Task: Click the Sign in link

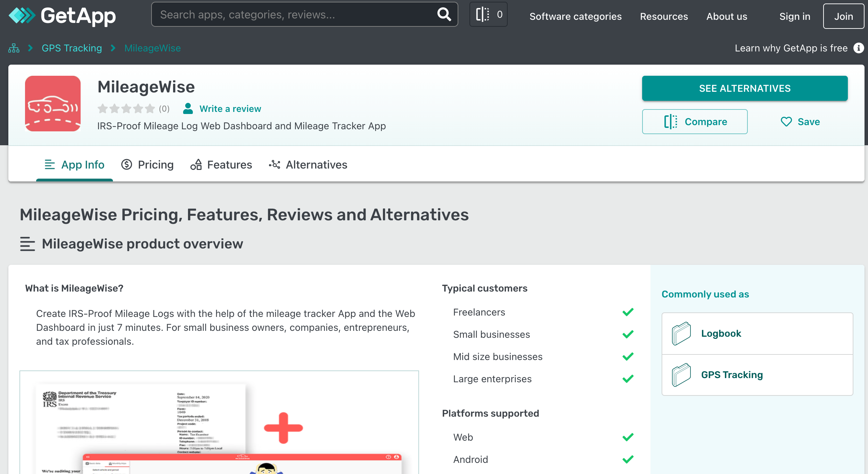Action: pyautogui.click(x=795, y=16)
